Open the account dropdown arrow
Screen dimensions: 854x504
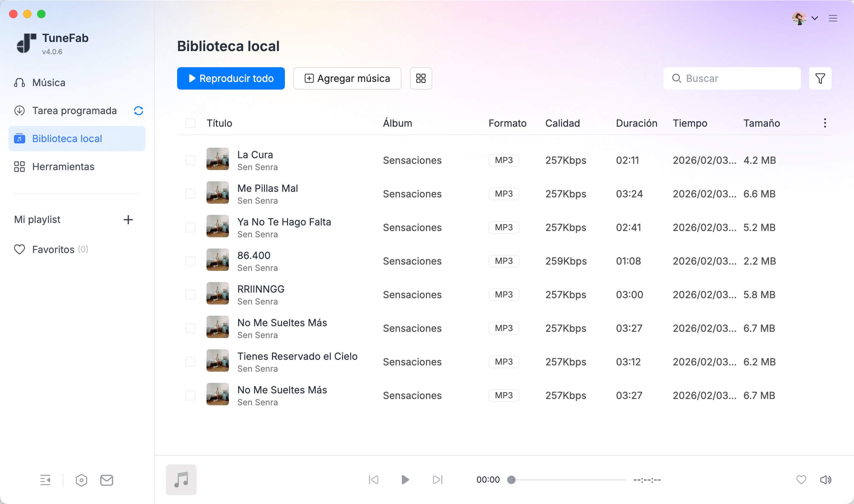tap(815, 18)
